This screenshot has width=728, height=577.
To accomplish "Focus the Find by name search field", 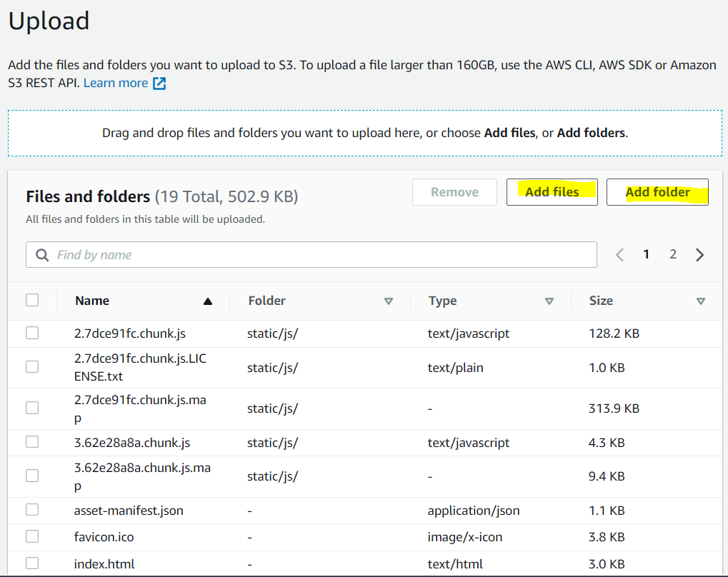I will [x=311, y=254].
